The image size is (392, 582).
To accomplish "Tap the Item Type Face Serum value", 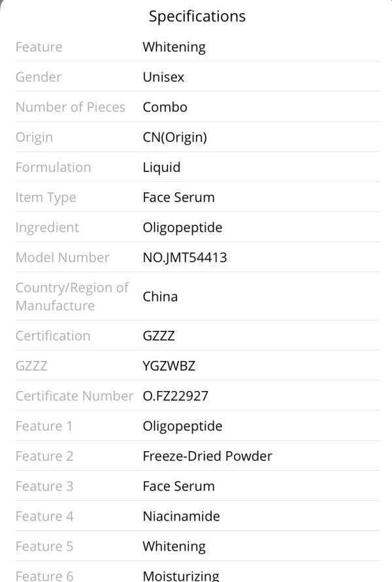I will click(179, 197).
